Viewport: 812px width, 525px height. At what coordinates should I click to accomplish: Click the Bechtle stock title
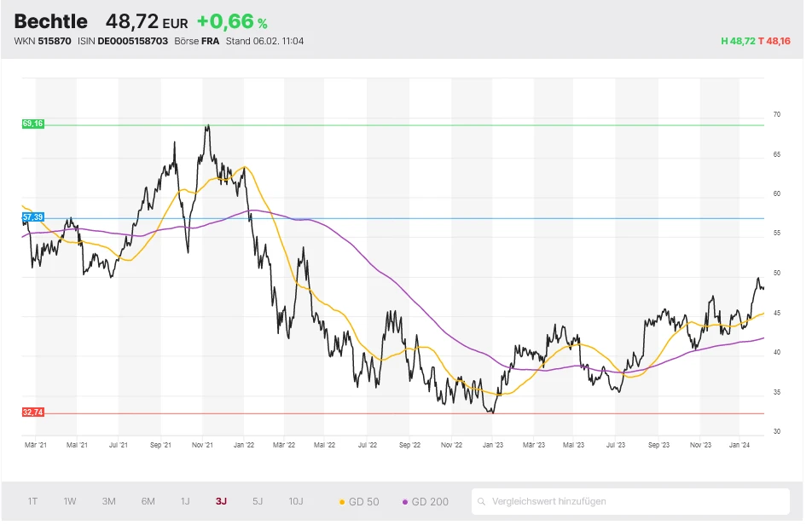tap(50, 21)
